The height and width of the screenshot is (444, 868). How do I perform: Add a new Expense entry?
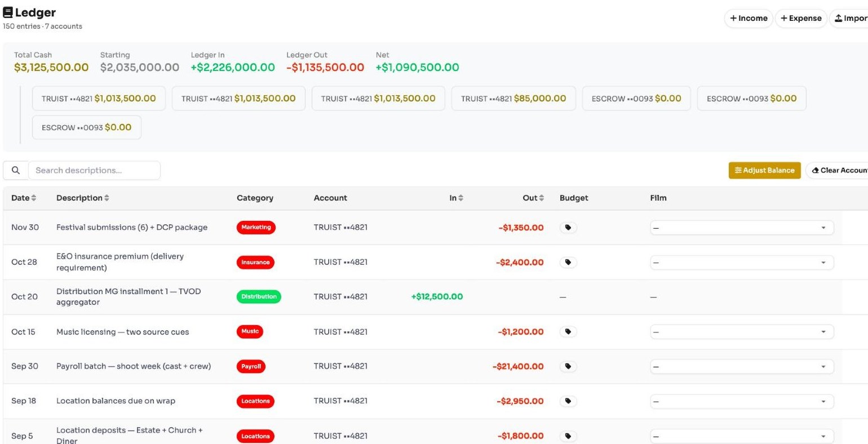tap(801, 18)
